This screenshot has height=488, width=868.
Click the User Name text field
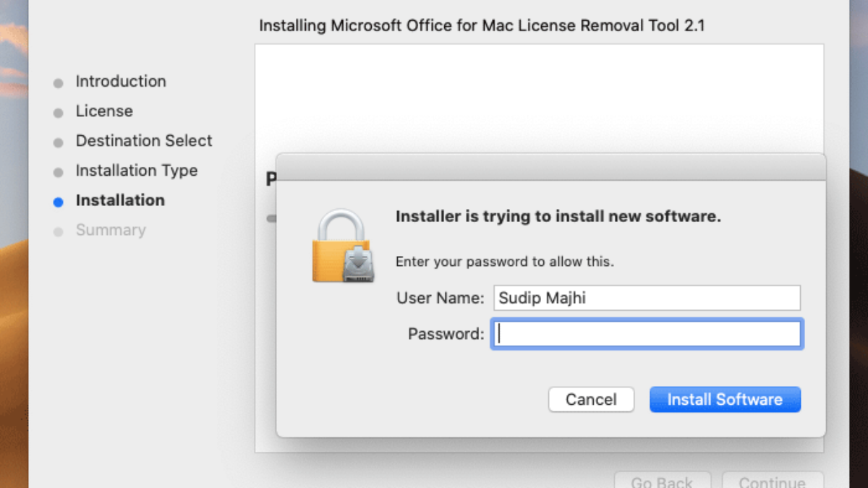647,298
